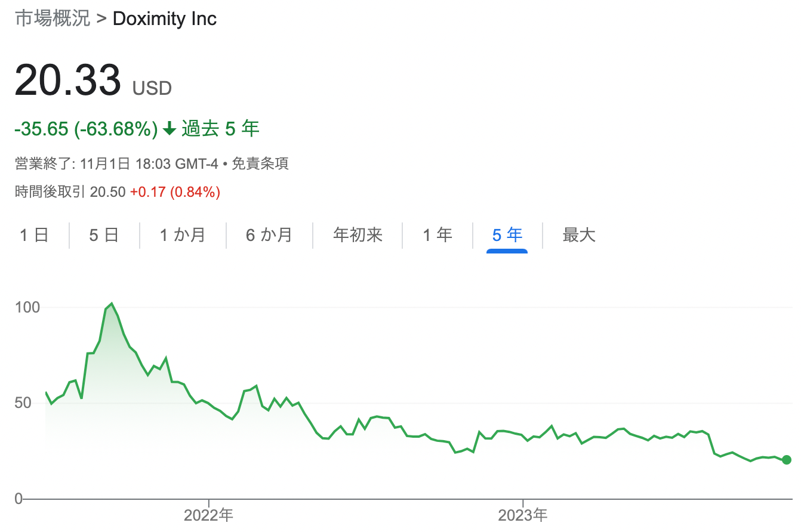
Task: Show the 最大 chart range
Action: [579, 235]
